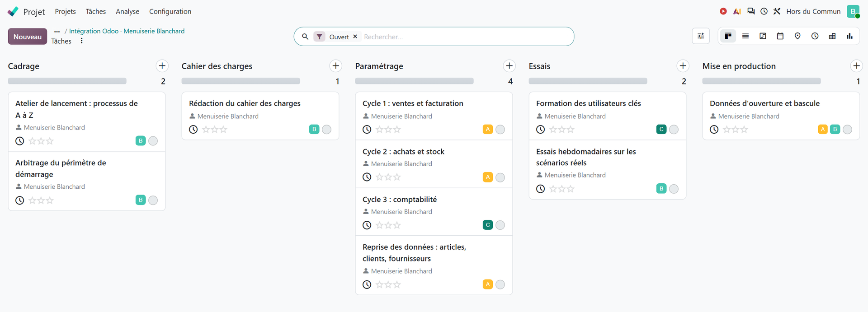
Task: Open the clock-shaped view icon in view switcher
Action: coord(815,36)
